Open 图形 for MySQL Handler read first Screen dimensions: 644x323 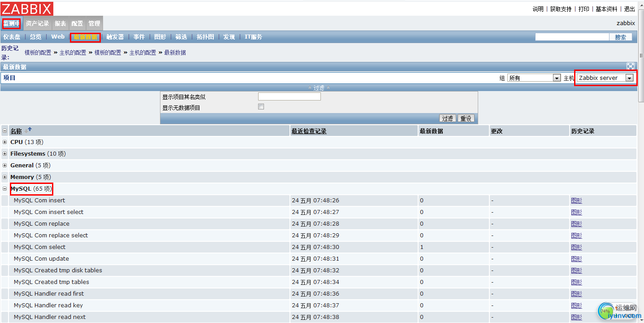[x=576, y=294]
